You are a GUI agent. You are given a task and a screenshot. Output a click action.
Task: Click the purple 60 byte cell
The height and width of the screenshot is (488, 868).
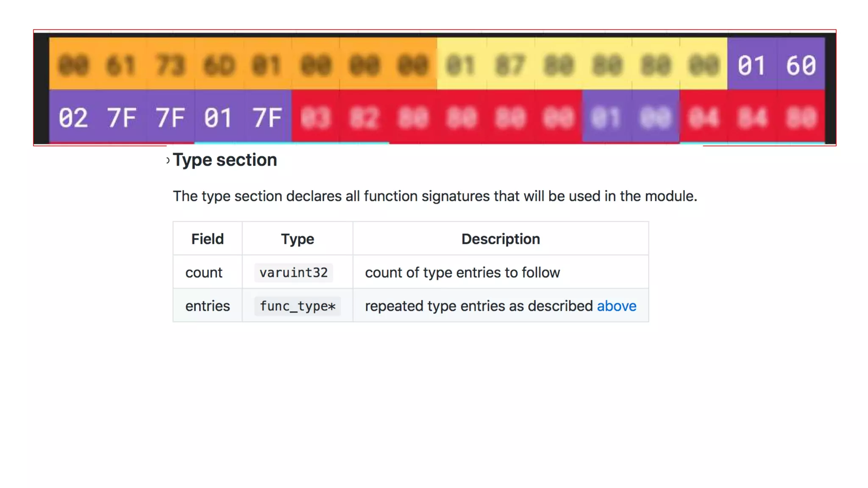tap(800, 66)
